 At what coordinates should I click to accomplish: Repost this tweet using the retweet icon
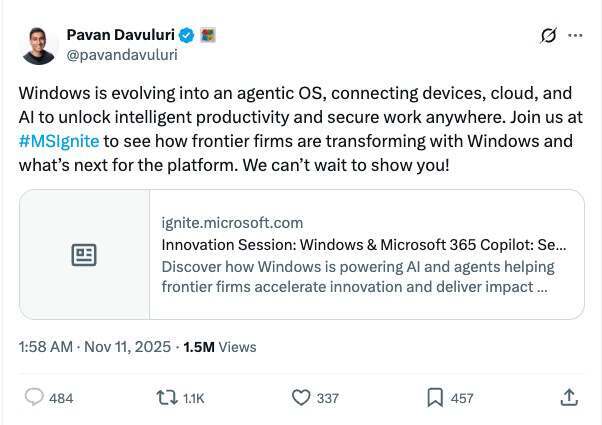click(x=168, y=397)
